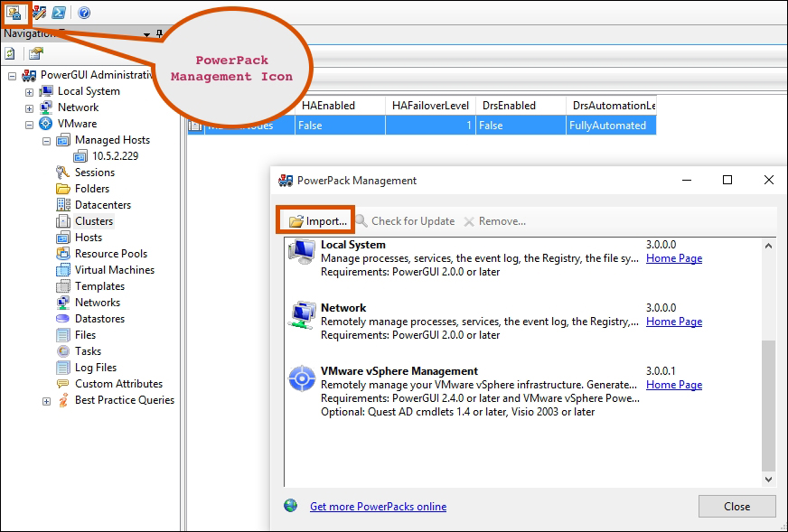
Task: Click the FullyAutomated cell
Action: point(611,125)
